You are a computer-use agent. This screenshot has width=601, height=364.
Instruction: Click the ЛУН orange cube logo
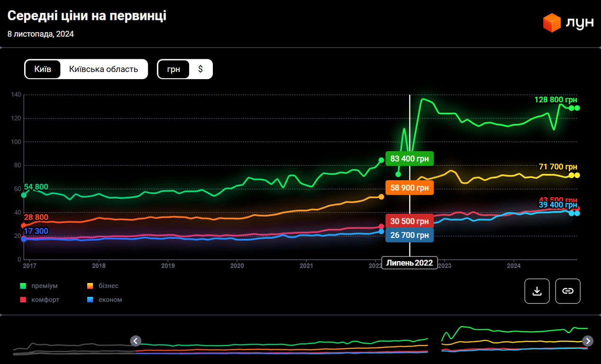(552, 23)
